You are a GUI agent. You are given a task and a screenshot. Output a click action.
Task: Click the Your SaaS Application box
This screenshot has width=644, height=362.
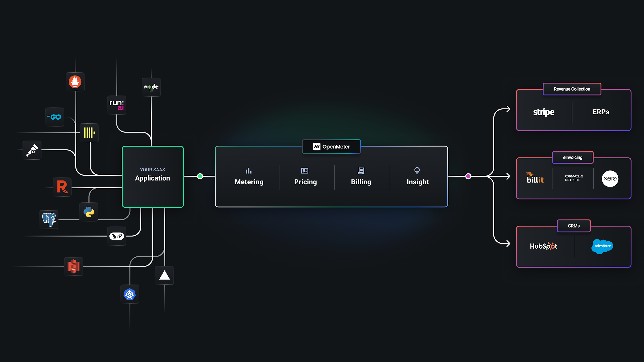click(153, 176)
